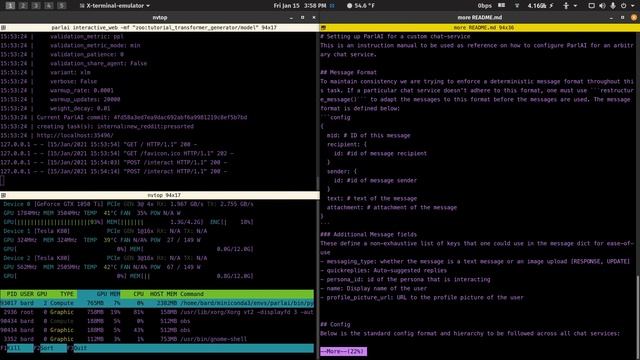The width and height of the screenshot is (640, 360).
Task: Click the Device 1 Tesla K80 line
Action: 105,231
